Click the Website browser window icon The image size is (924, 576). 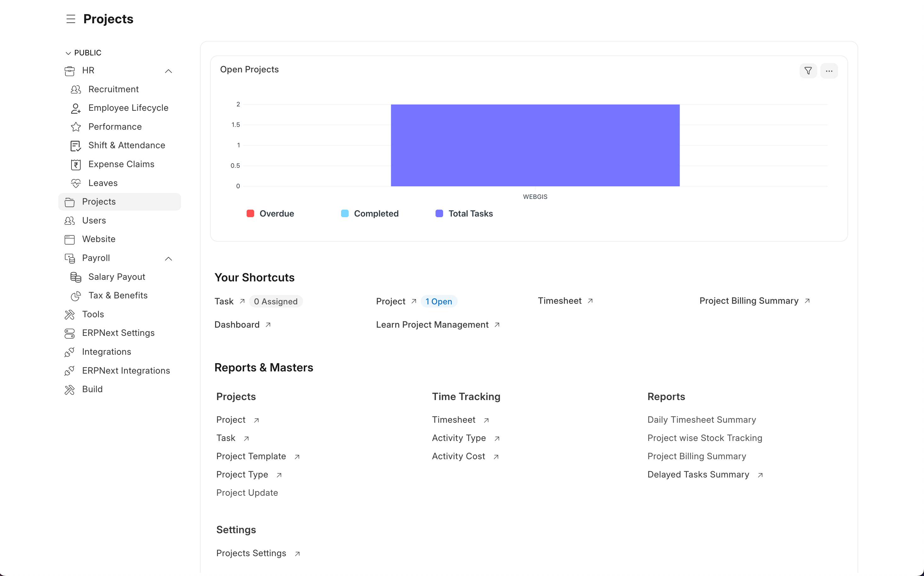(70, 239)
